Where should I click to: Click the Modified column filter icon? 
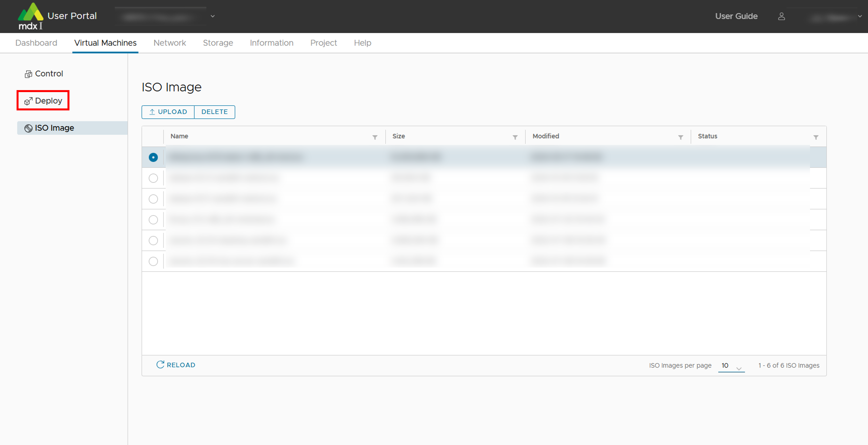click(680, 137)
